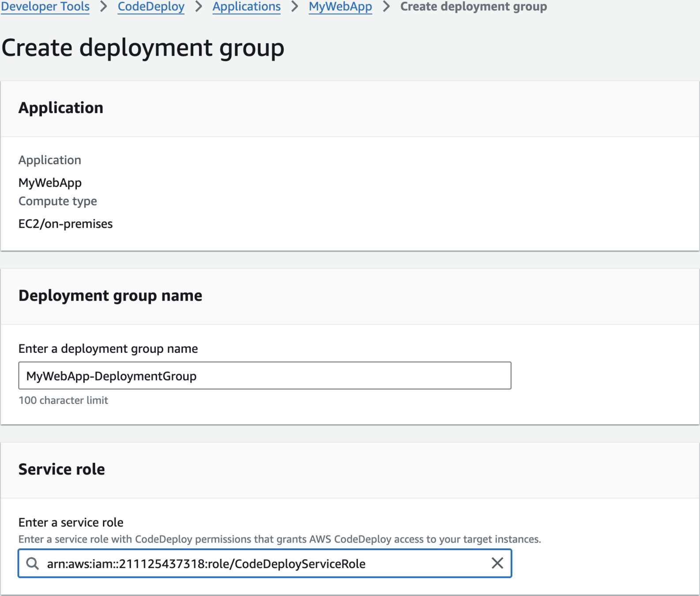The image size is (700, 596).
Task: Click the deployment group name input field
Action: 265,376
